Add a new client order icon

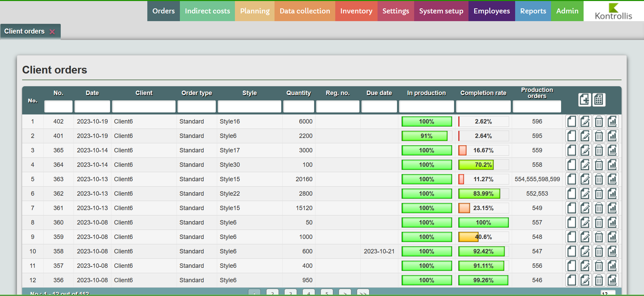pos(585,100)
